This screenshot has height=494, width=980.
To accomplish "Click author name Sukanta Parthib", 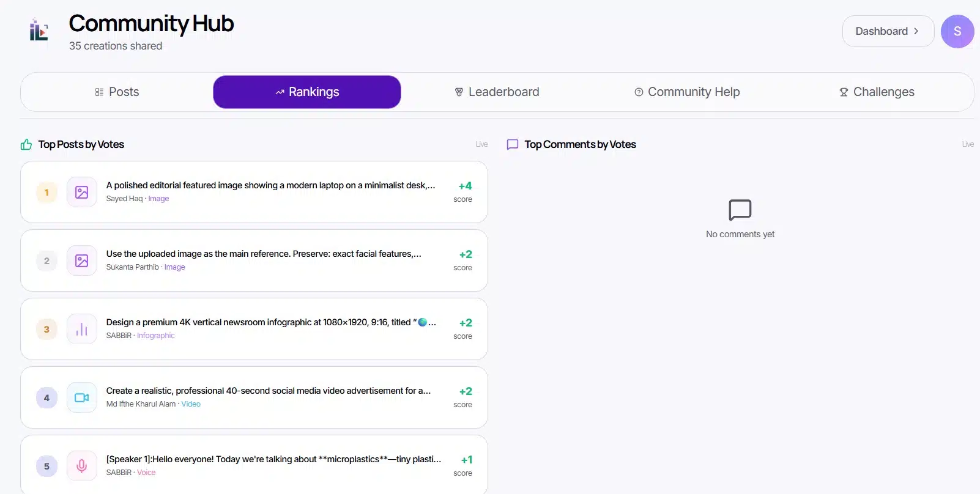I will click(x=132, y=267).
